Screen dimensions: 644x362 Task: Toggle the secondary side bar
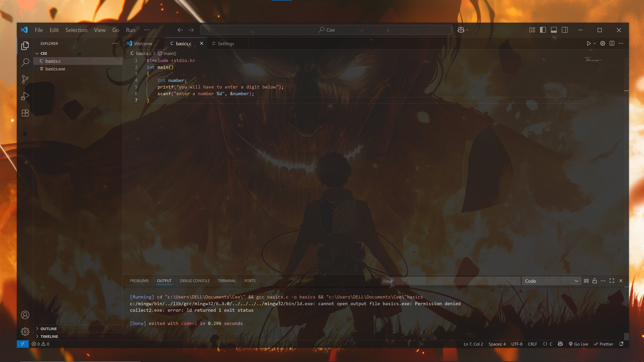(565, 30)
